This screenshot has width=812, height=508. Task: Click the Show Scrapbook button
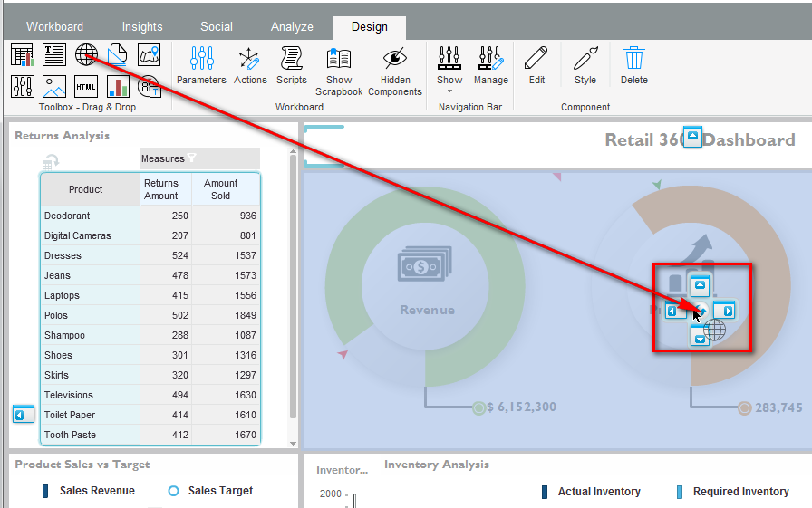pyautogui.click(x=339, y=72)
